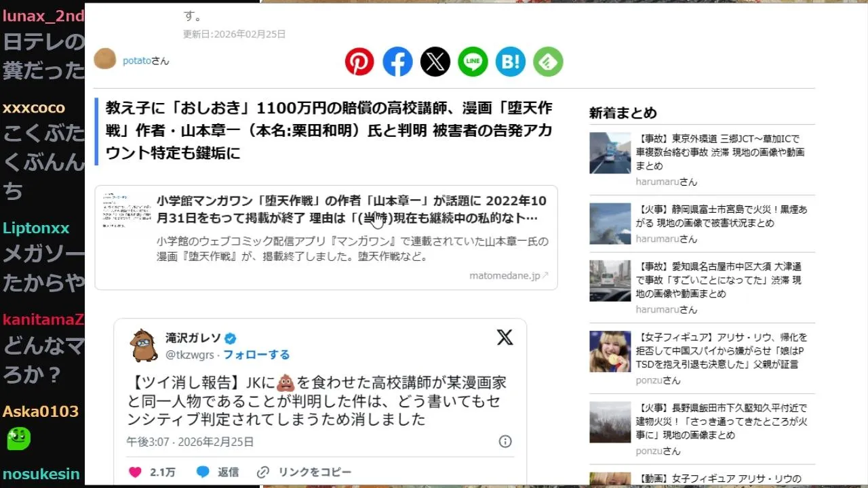Open the tweet timestamp 午後3:07
The image size is (868, 488).
[x=190, y=442]
